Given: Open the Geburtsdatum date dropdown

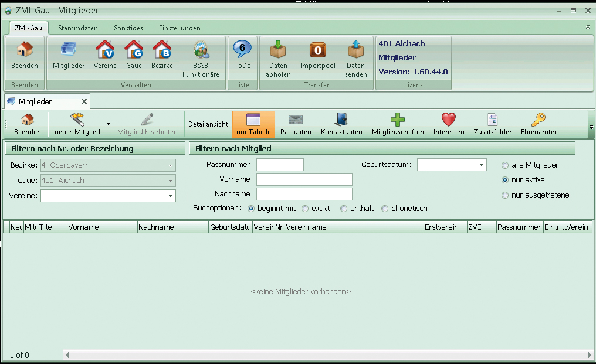Looking at the screenshot, I should coord(482,165).
